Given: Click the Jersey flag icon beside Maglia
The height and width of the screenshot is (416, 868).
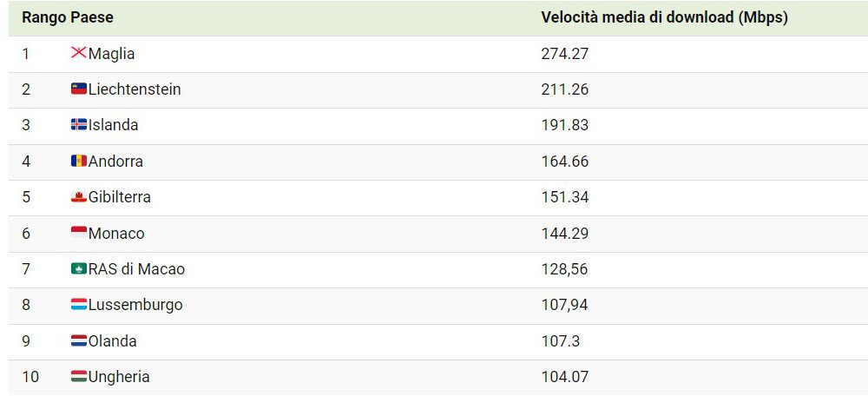Looking at the screenshot, I should (x=79, y=53).
